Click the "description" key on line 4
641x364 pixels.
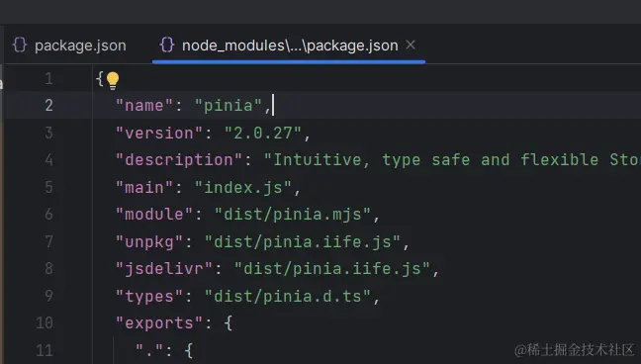pos(179,160)
